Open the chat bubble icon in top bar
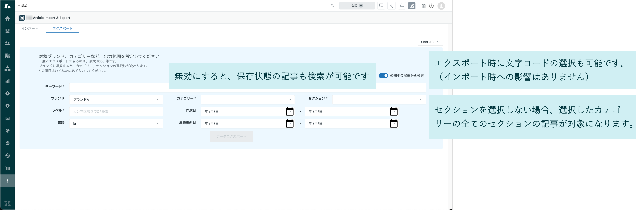Screen dimensions: 644x210 381,5
